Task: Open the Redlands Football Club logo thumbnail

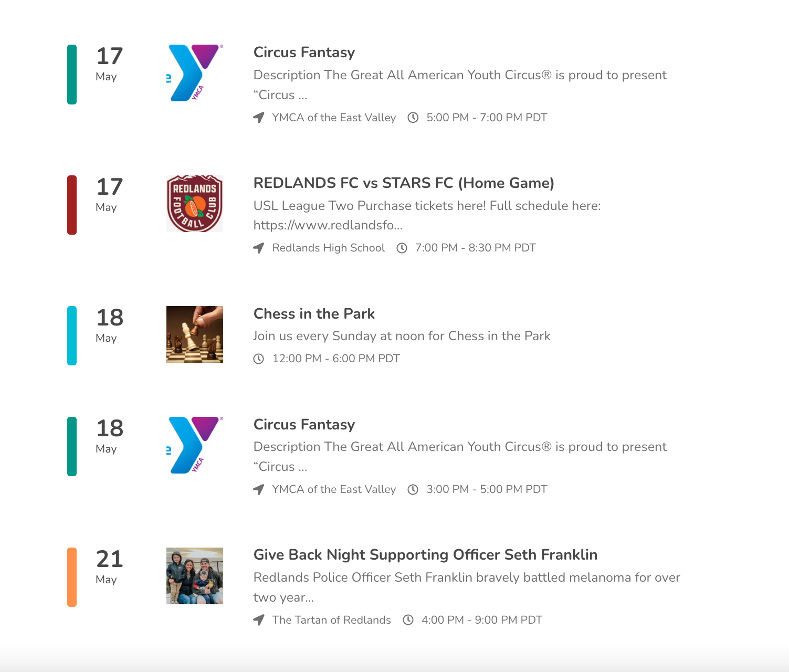Action: click(195, 204)
